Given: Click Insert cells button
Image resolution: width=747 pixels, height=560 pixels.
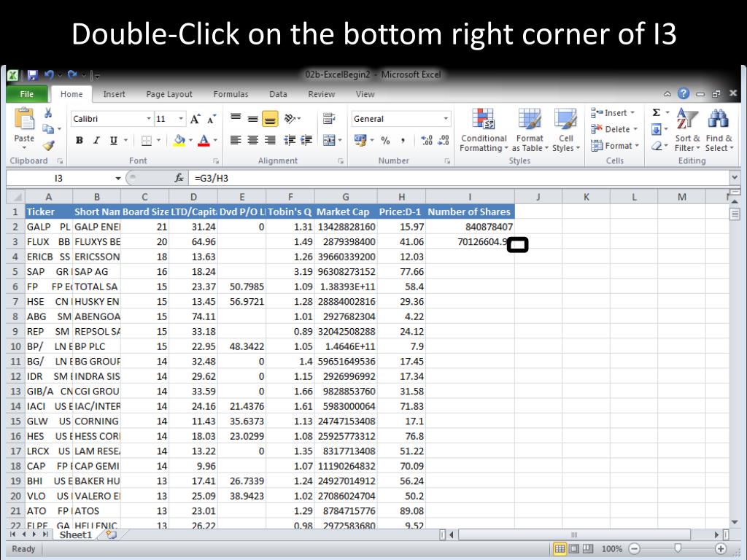Looking at the screenshot, I should (613, 113).
